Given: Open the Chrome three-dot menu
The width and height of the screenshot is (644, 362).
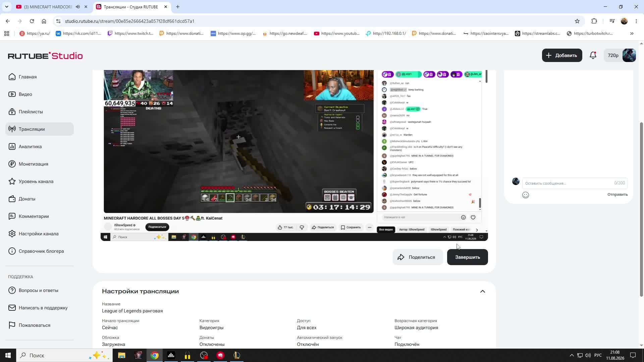Looking at the screenshot, I should [x=636, y=21].
